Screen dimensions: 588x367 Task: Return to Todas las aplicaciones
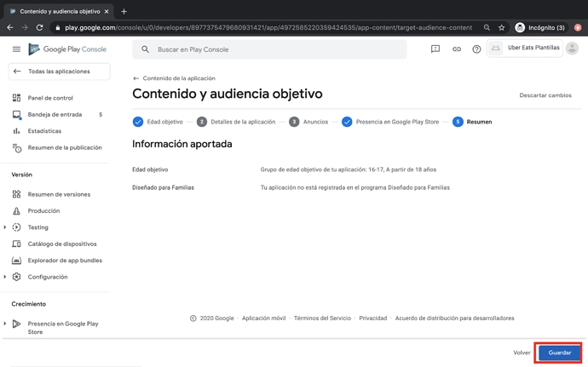tap(58, 72)
